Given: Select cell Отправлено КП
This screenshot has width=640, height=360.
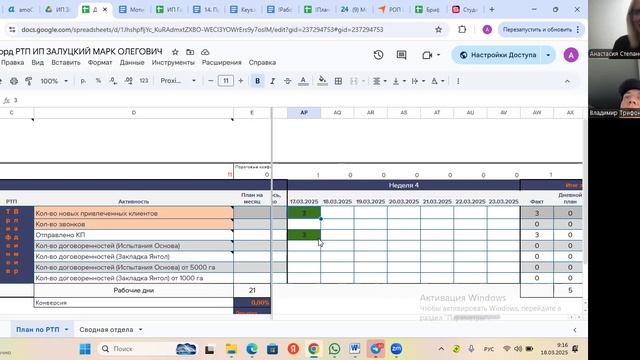Looking at the screenshot, I should pos(134,235).
